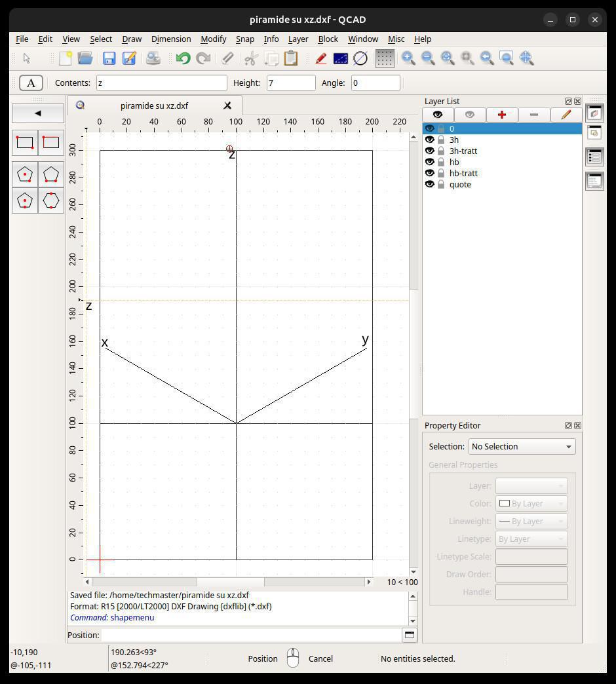
Task: Click the Add Layer red plus button
Action: (501, 115)
